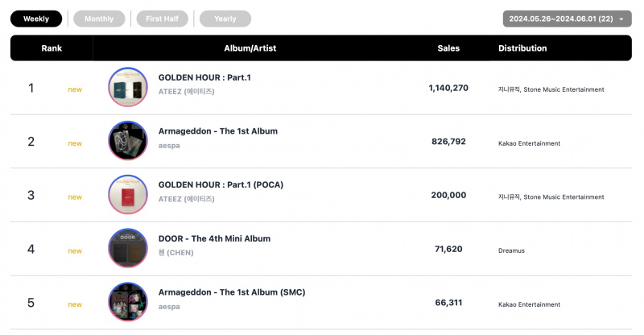Click the Distribution column header

[522, 48]
